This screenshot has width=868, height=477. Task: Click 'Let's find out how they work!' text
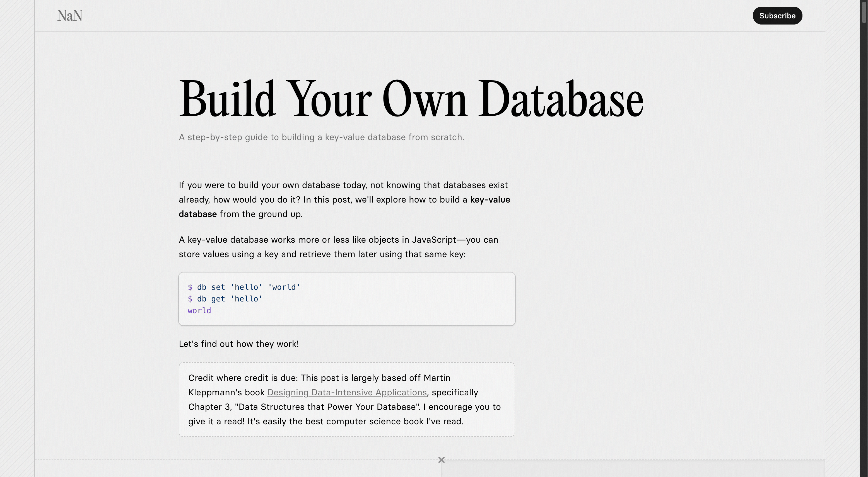(x=238, y=344)
